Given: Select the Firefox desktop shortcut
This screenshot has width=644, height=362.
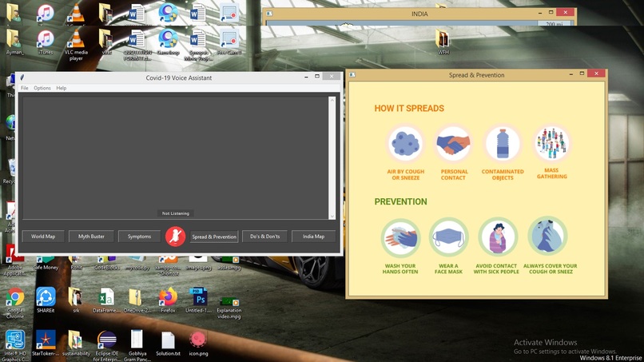Looking at the screenshot, I should point(168,300).
